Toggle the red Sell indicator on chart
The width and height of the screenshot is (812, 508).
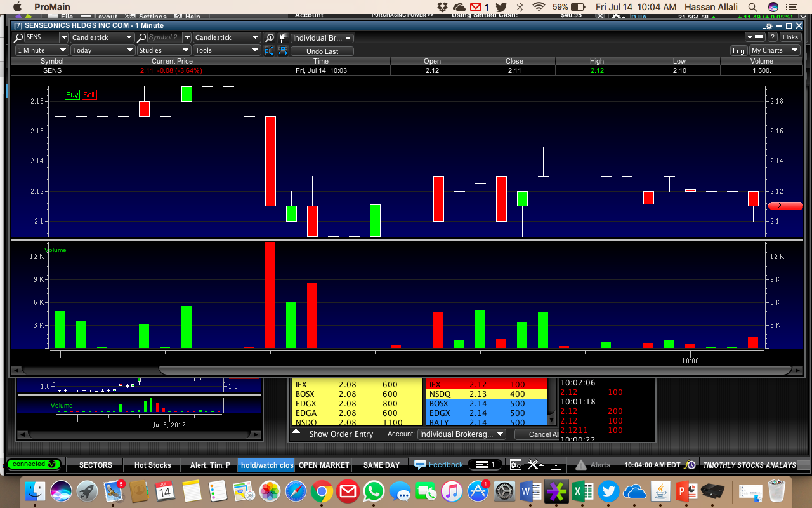[89, 95]
